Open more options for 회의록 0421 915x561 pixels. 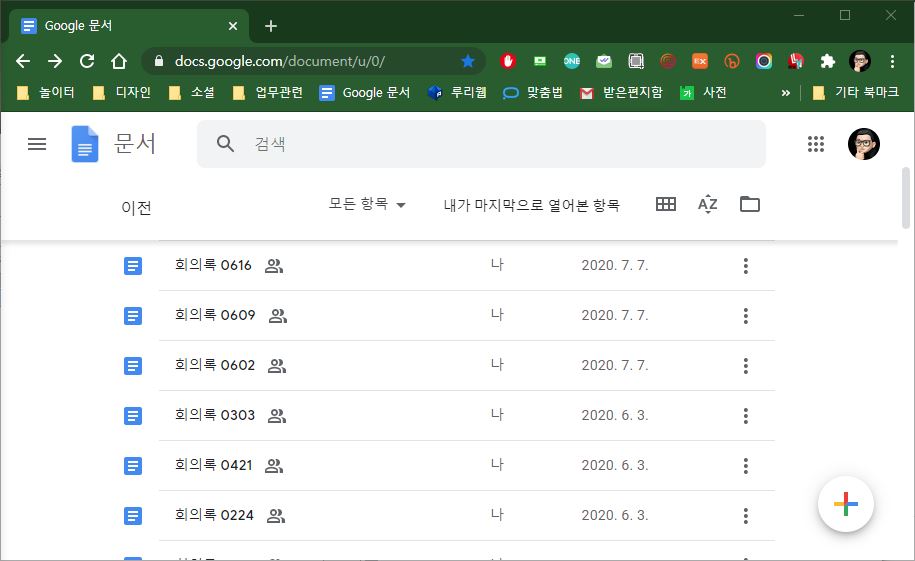click(746, 466)
